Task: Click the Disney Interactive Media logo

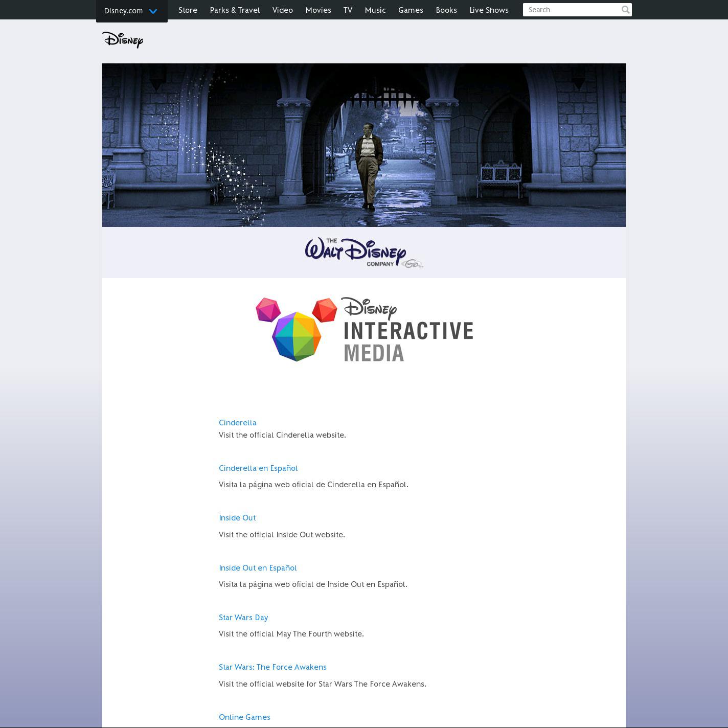Action: click(x=364, y=329)
